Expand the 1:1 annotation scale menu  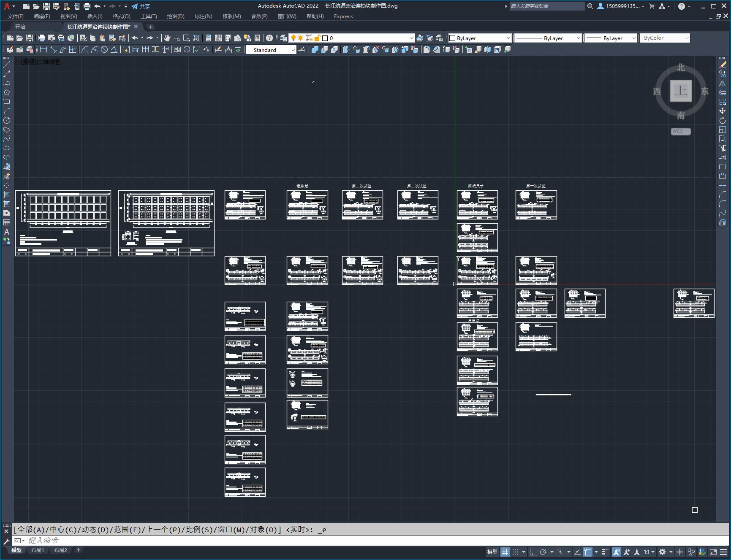point(649,552)
